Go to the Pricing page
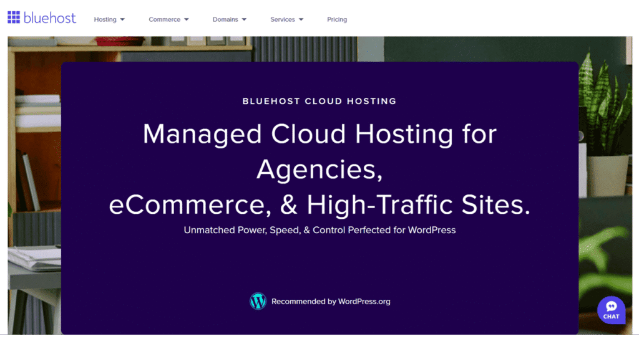639x364 pixels. [x=337, y=19]
